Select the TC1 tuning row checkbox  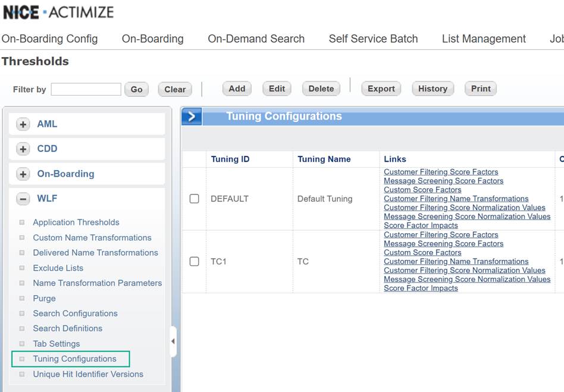tap(194, 261)
